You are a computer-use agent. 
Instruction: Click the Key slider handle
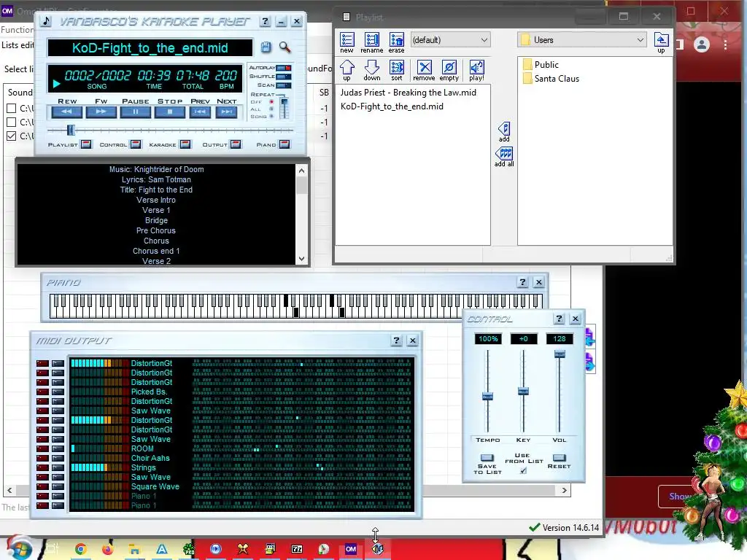pyautogui.click(x=523, y=391)
